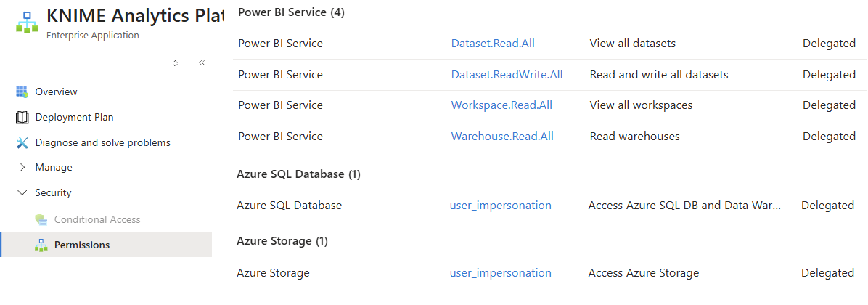Viewport: 868px width, 305px height.
Task: Click the Diagnose and solve problems wrench icon
Action: click(22, 142)
